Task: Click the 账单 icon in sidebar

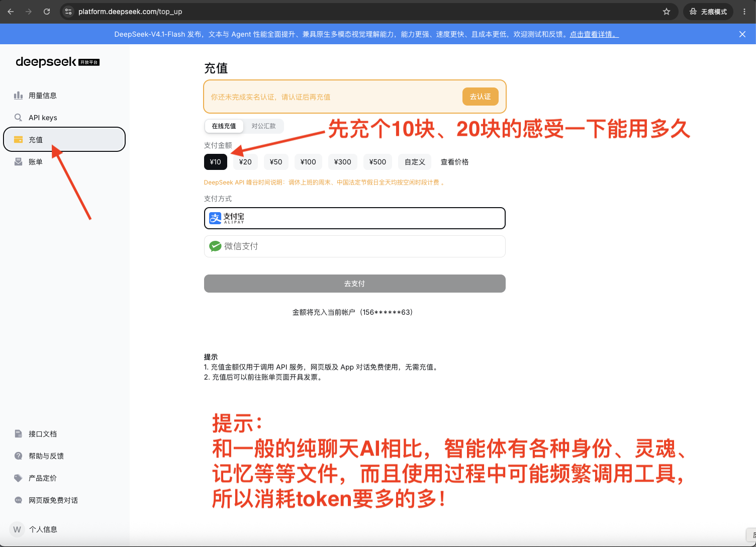Action: 19,162
